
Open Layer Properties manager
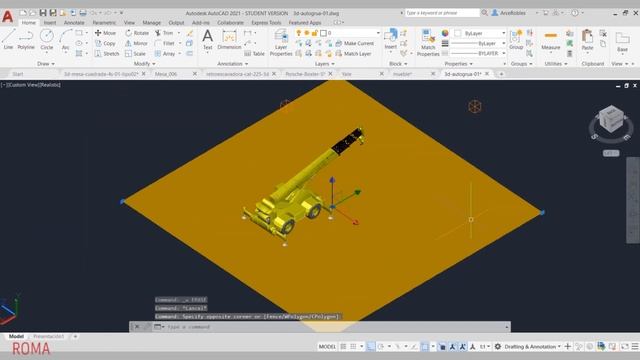(281, 42)
